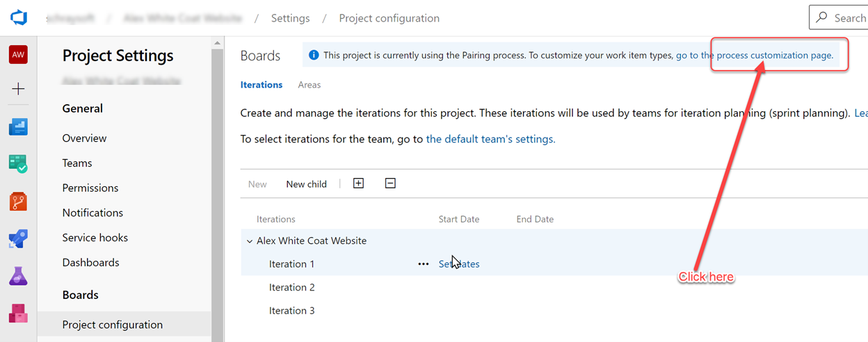This screenshot has height=342, width=868.
Task: Select the Iteration 3 row
Action: point(554,311)
